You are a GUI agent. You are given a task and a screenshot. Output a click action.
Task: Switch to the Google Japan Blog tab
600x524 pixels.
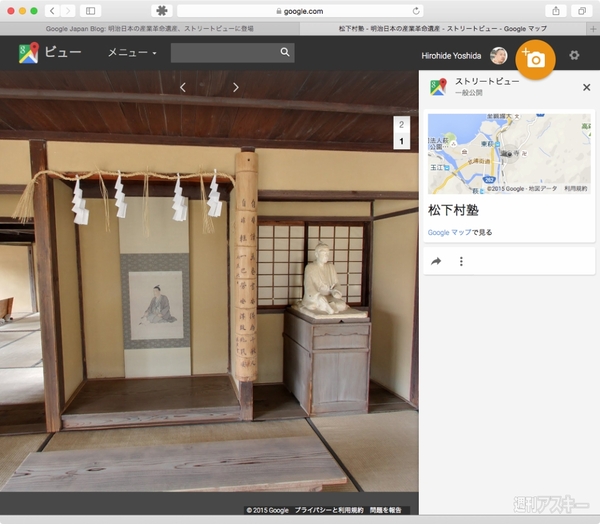(150, 29)
